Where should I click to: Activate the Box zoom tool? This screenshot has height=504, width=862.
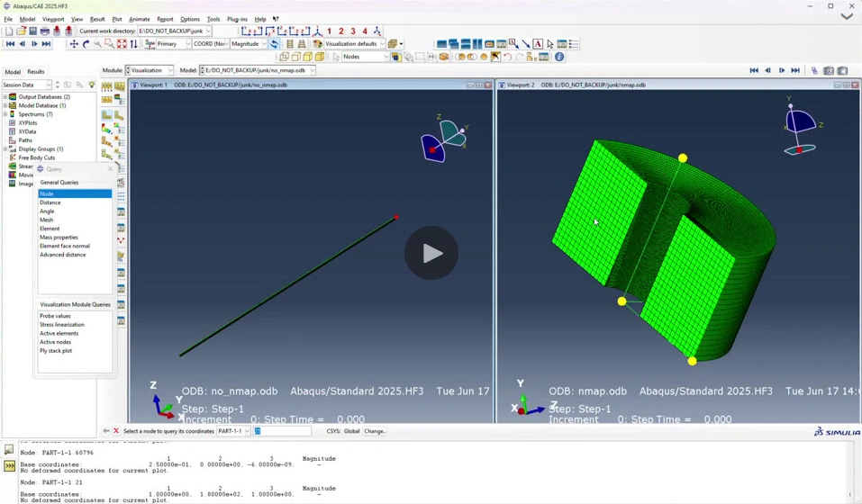point(109,44)
